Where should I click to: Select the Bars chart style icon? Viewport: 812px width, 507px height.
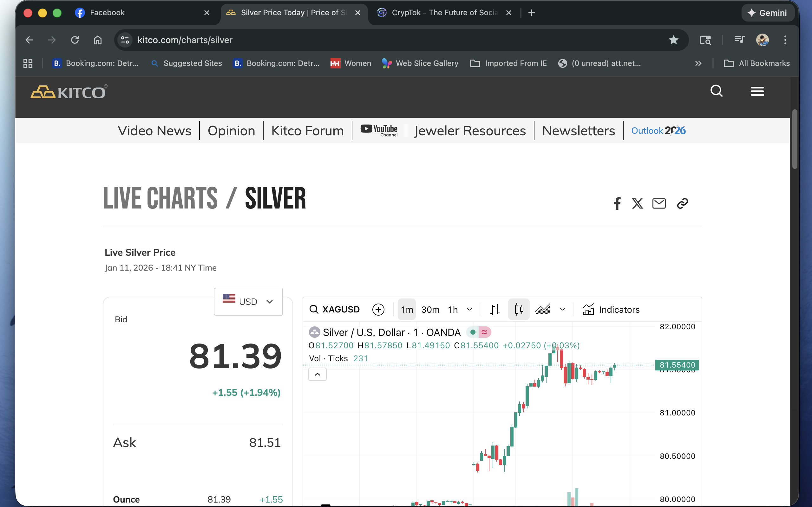pos(495,310)
